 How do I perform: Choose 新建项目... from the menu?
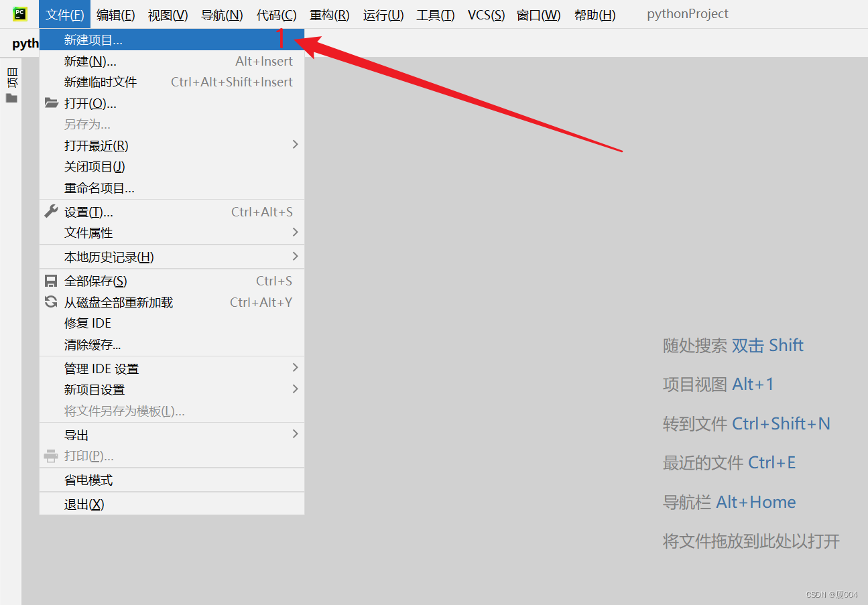point(172,40)
